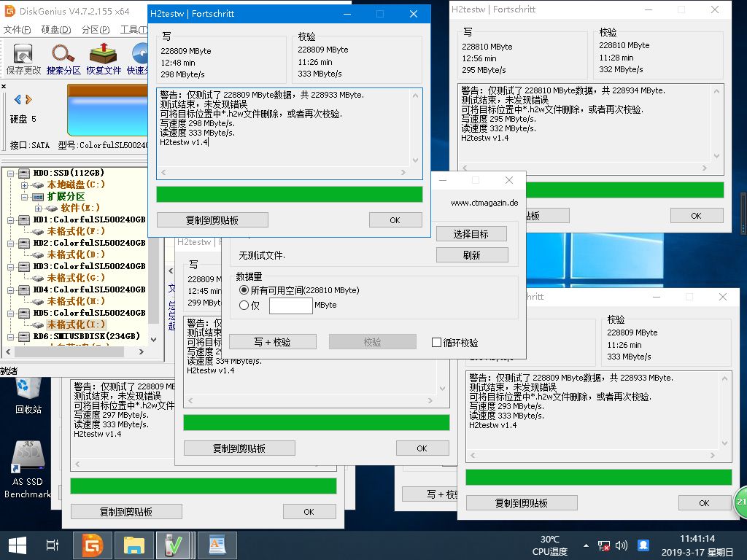Click the Search Partition (搜索分区) toolbar icon
This screenshot has height=560, width=747.
pyautogui.click(x=63, y=59)
